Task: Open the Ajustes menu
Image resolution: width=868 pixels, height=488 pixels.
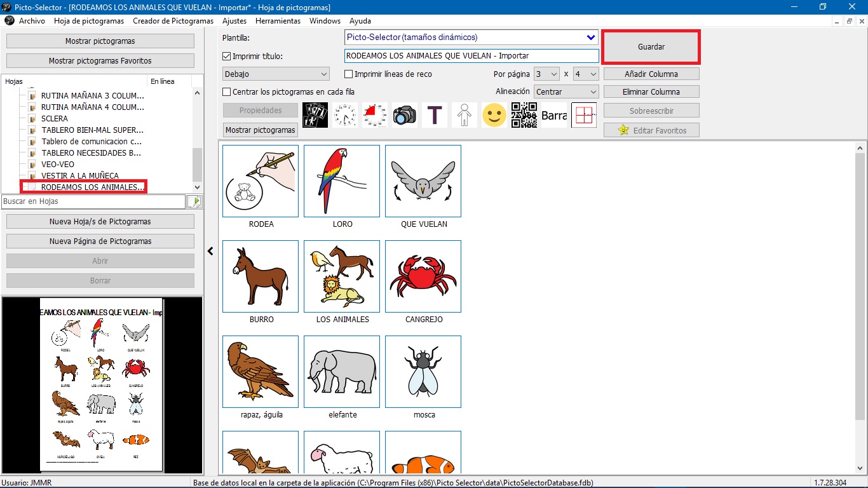Action: point(234,20)
